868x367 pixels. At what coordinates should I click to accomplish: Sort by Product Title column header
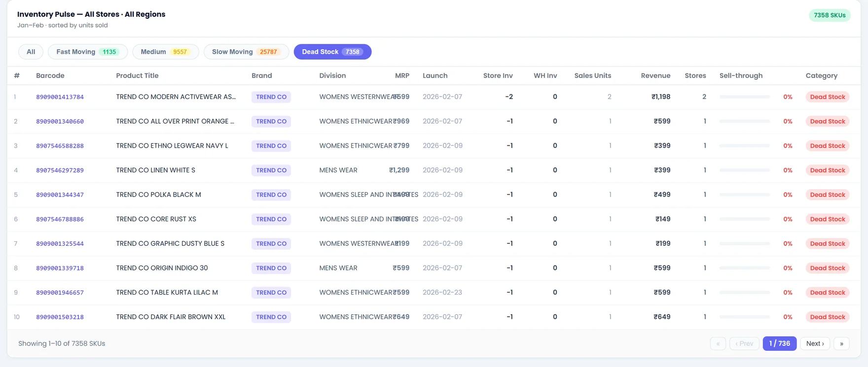137,75
